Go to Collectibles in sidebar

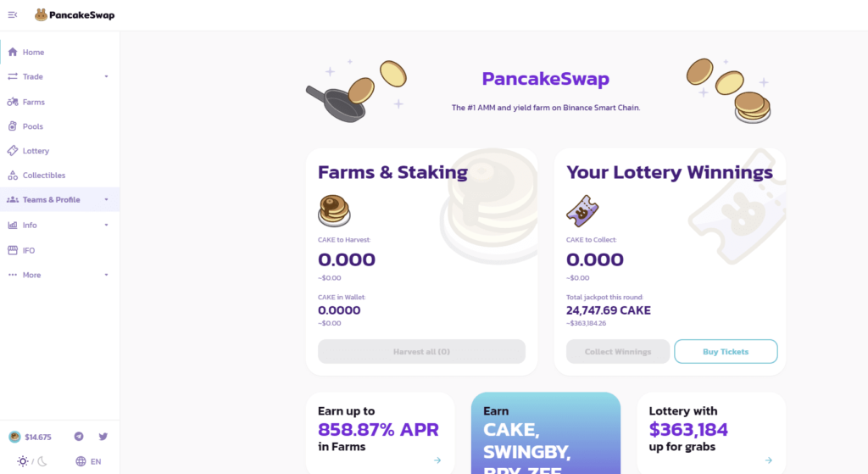43,176
